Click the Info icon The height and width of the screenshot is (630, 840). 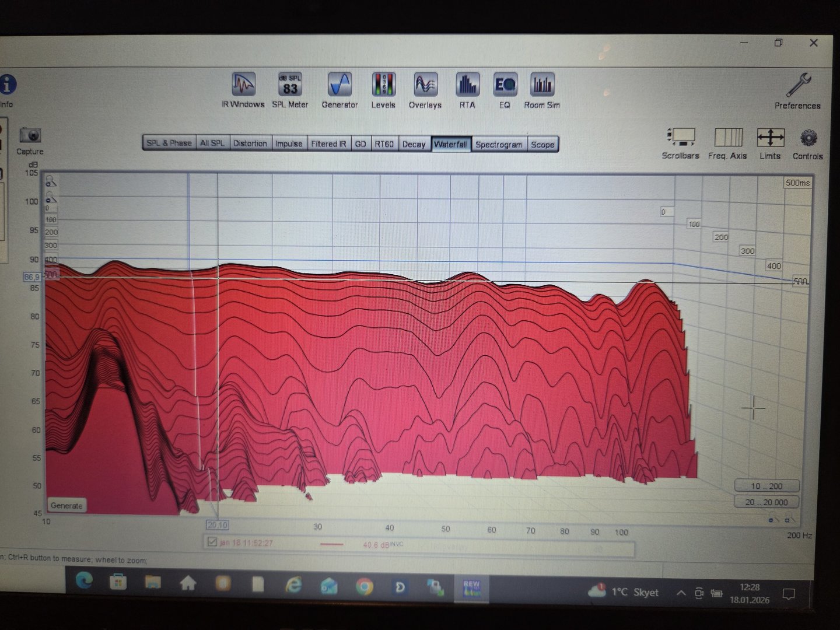click(x=7, y=90)
